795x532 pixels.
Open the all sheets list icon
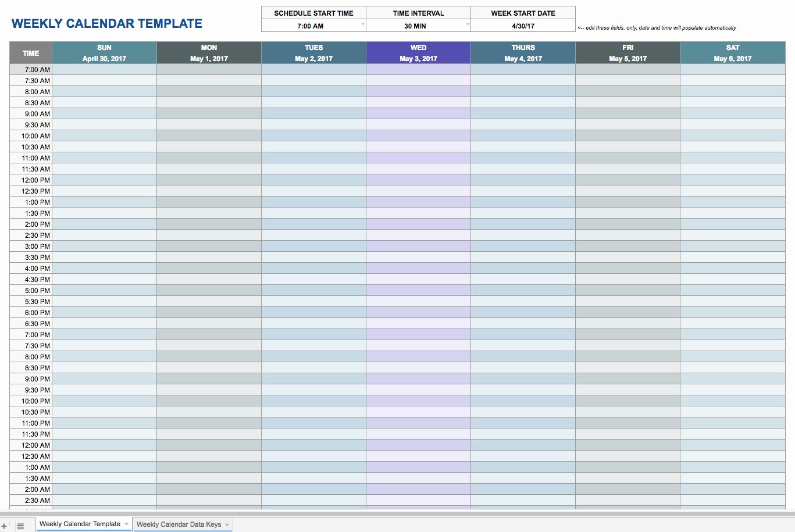click(x=20, y=526)
